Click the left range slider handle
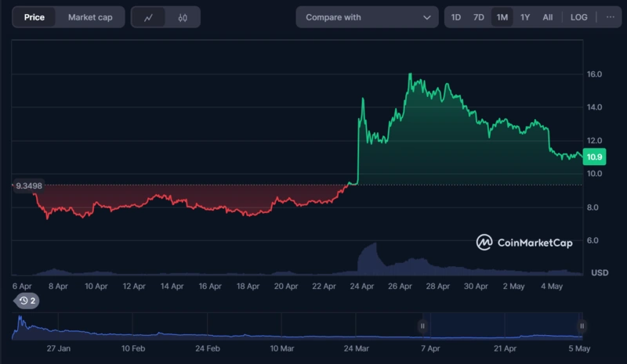Image resolution: width=627 pixels, height=364 pixels. pyautogui.click(x=422, y=326)
